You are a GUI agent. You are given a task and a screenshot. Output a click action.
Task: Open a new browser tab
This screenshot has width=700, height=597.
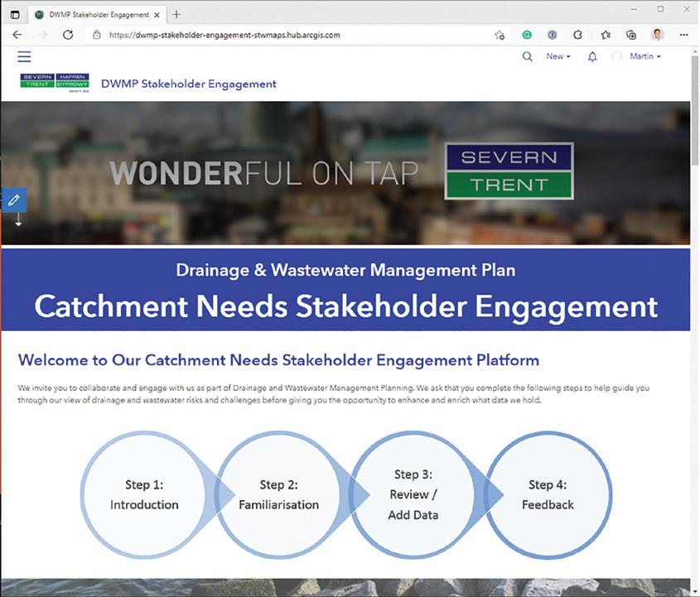click(176, 15)
